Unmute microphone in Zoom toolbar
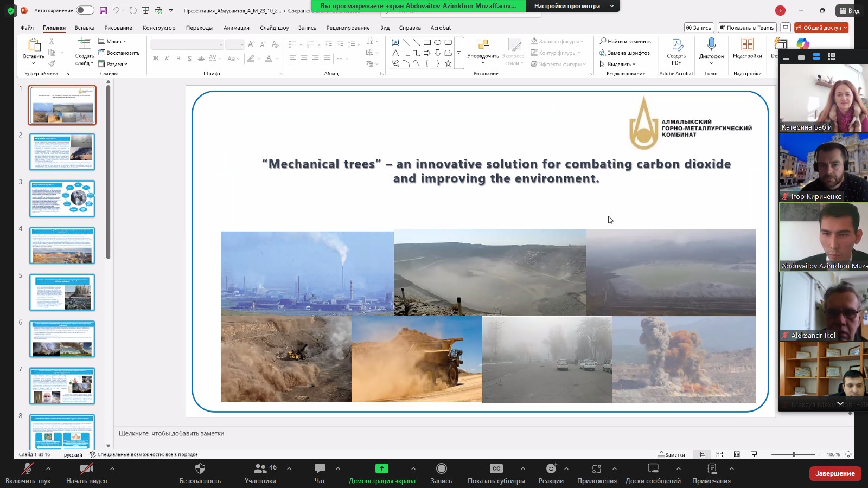 click(x=27, y=469)
